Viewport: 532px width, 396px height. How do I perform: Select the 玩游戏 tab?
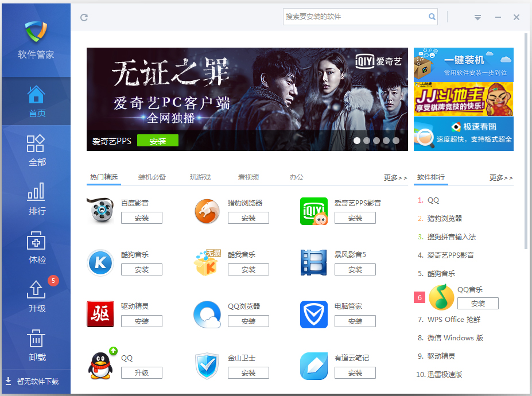click(x=200, y=177)
